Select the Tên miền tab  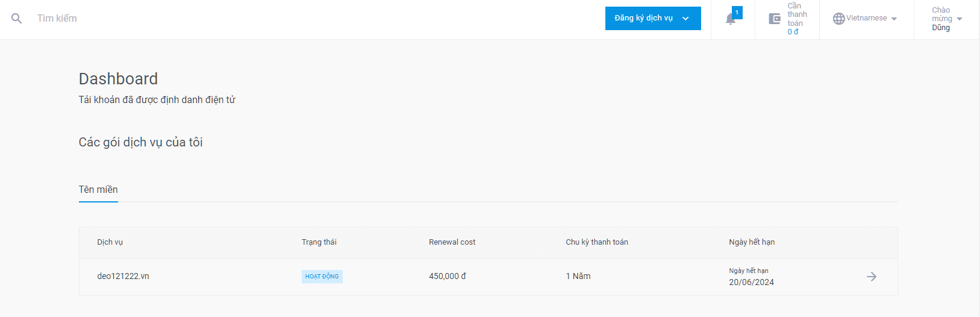pyautogui.click(x=98, y=190)
